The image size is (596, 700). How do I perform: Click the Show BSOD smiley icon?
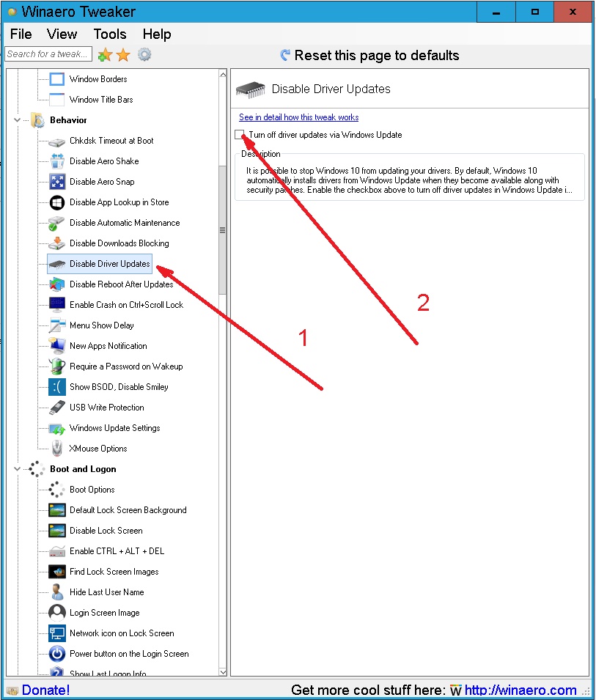56,387
